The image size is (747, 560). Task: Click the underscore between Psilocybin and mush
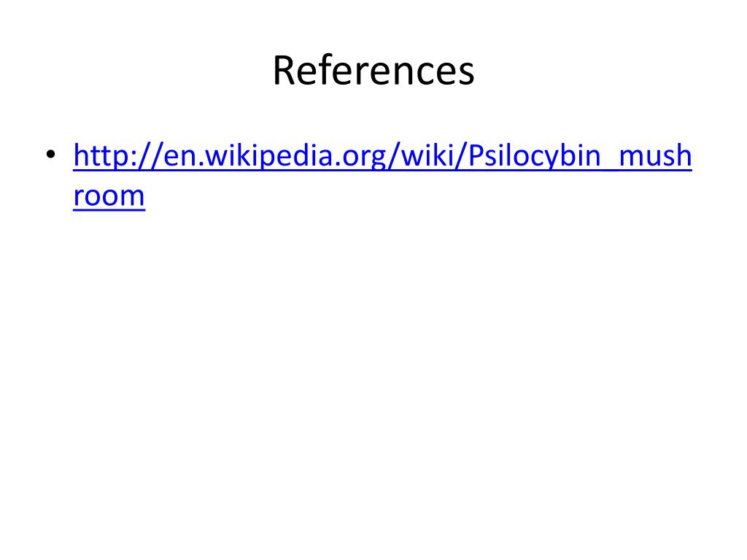[x=610, y=168]
